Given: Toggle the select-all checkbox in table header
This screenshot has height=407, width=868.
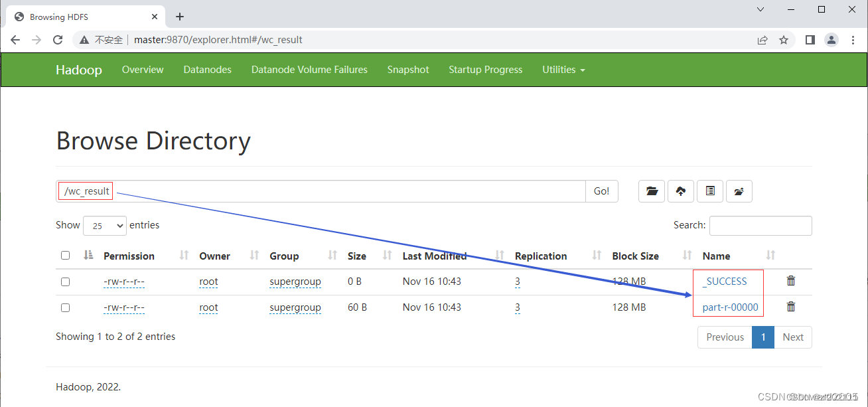Looking at the screenshot, I should (x=65, y=256).
